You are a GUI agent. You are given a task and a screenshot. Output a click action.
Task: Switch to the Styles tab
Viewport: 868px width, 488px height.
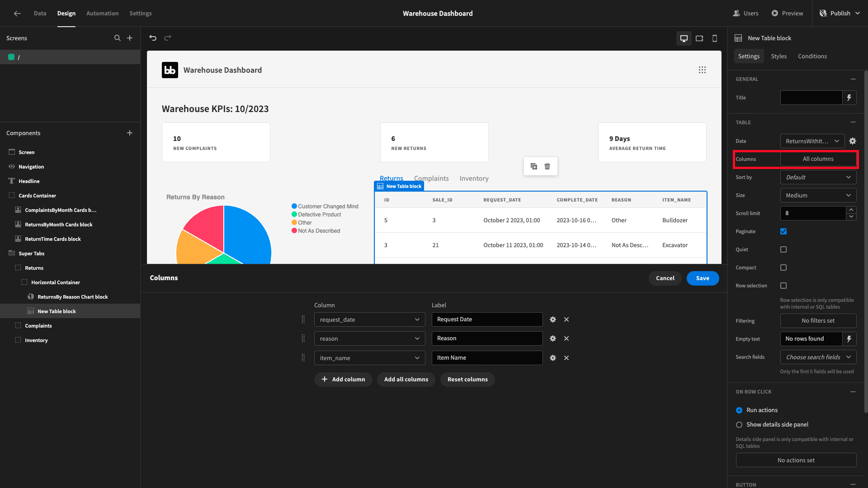[778, 56]
